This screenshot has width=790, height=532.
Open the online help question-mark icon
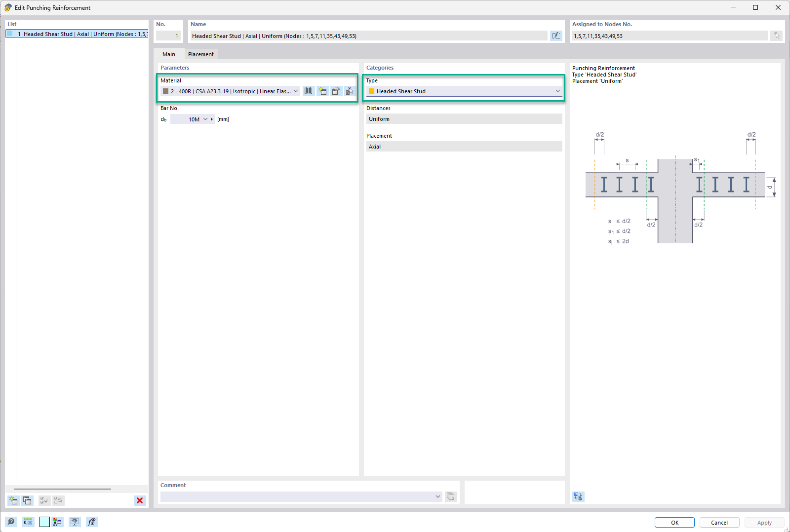coord(11,522)
